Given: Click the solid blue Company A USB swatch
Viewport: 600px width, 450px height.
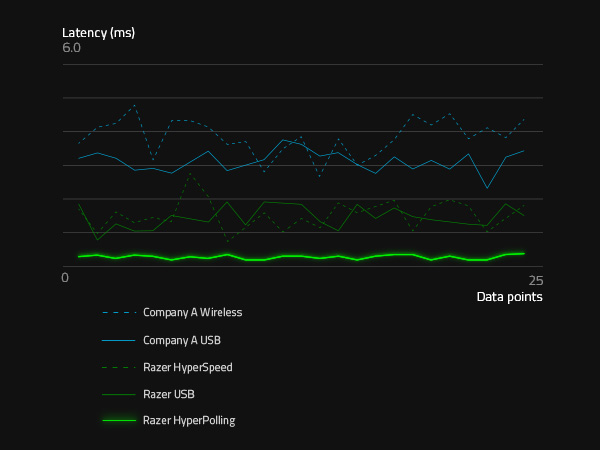Looking at the screenshot, I should click(x=118, y=340).
